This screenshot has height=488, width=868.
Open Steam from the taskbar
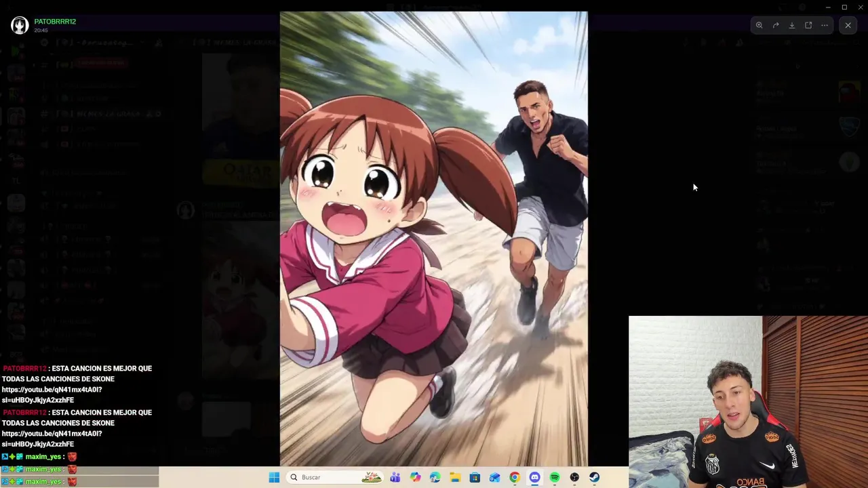click(594, 477)
